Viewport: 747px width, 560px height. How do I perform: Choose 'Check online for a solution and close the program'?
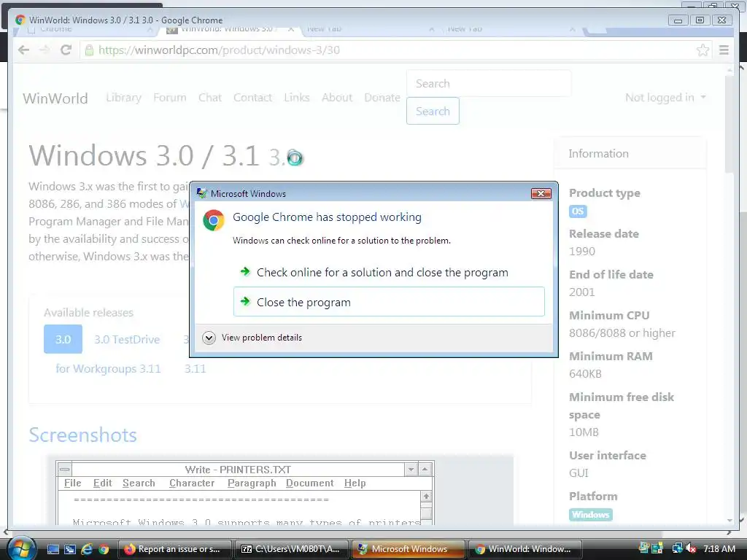pyautogui.click(x=389, y=273)
